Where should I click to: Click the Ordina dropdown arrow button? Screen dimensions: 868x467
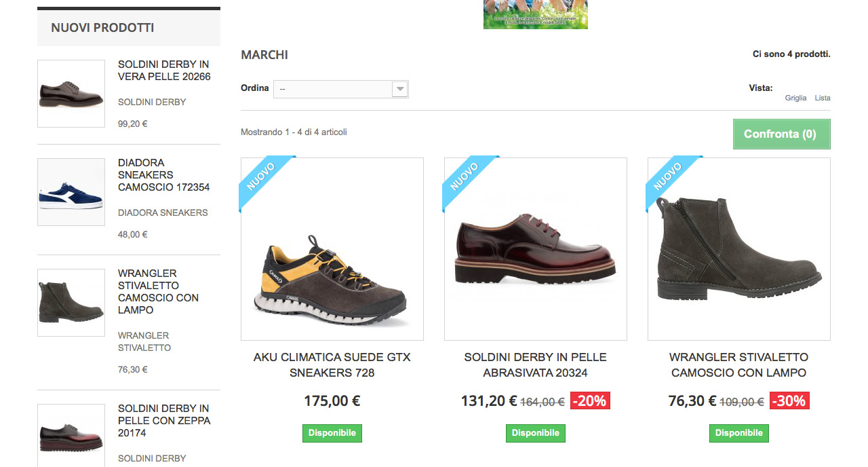click(400, 89)
